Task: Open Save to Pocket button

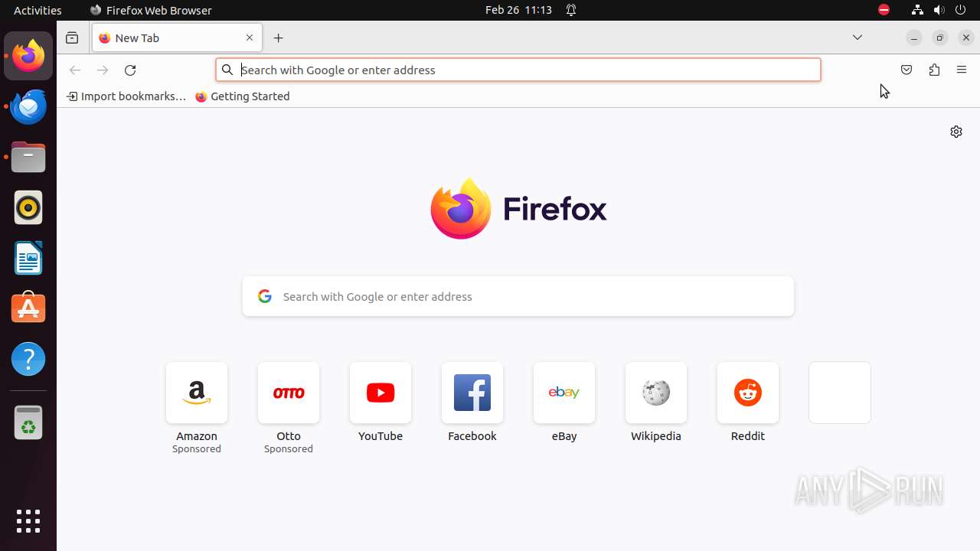Action: 906,70
